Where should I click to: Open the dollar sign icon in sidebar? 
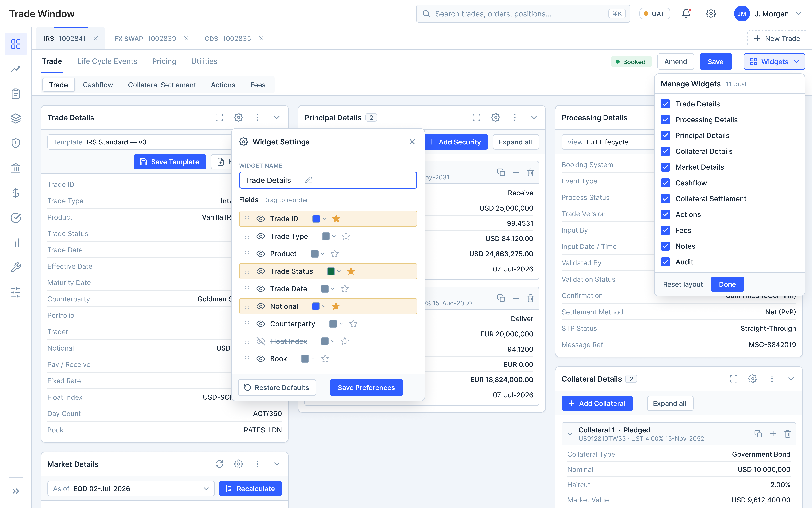coord(16,193)
